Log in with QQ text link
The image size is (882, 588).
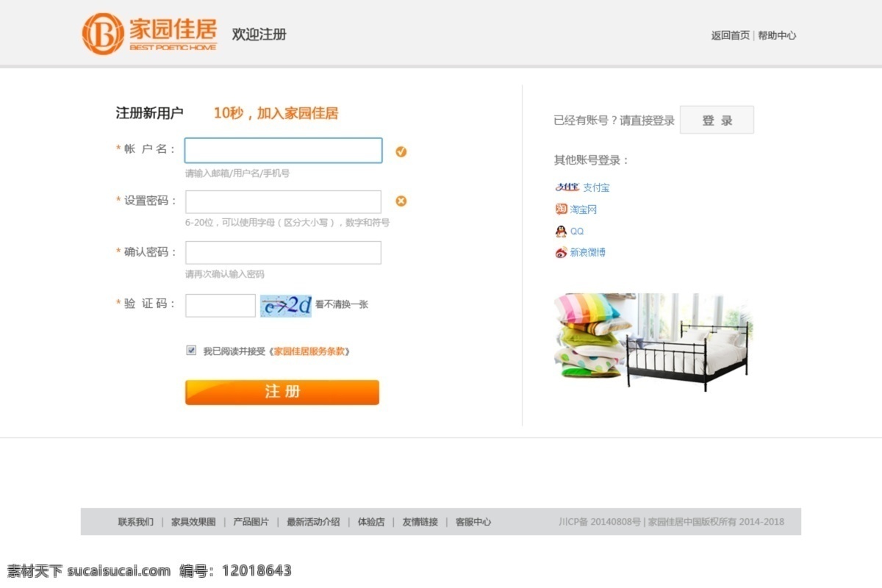pyautogui.click(x=577, y=231)
